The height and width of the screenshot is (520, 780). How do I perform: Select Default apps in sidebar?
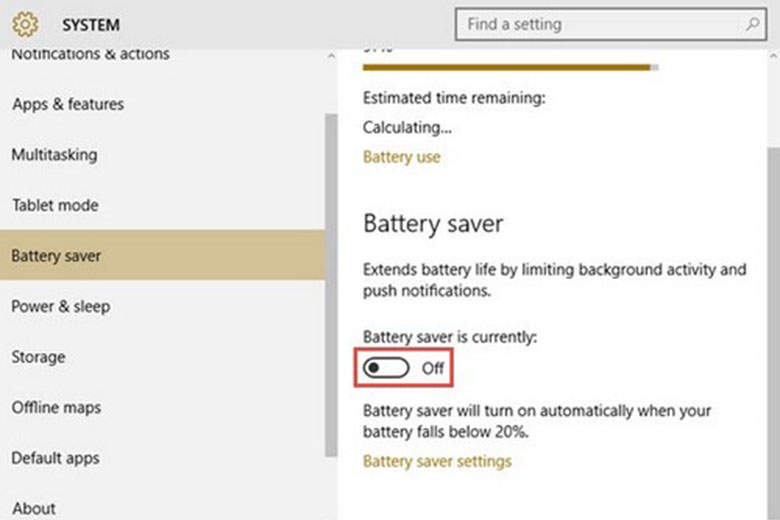54,458
